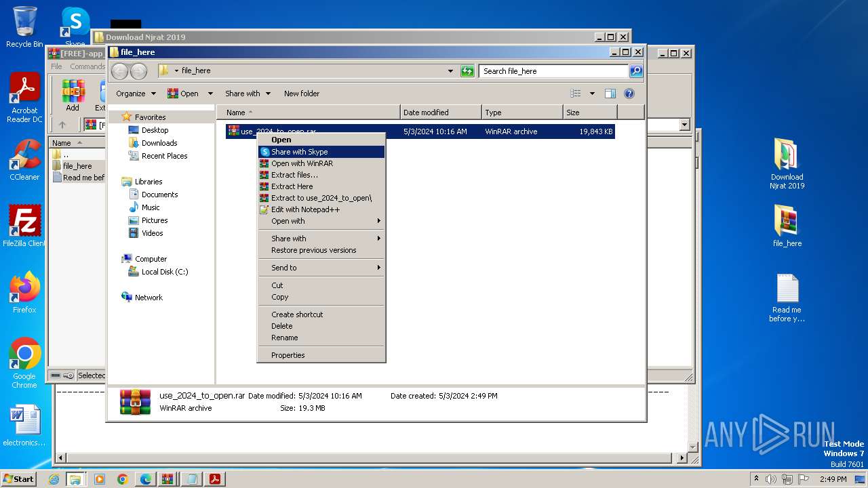This screenshot has width=868, height=488.
Task: Launch Acrobat Reader DC from desktop
Action: pos(24,98)
